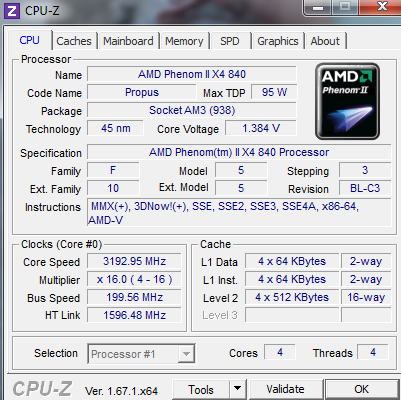Click the L1 Data size 4 x 64 KBytes
Image resolution: width=401 pixels, height=400 pixels.
(x=292, y=261)
